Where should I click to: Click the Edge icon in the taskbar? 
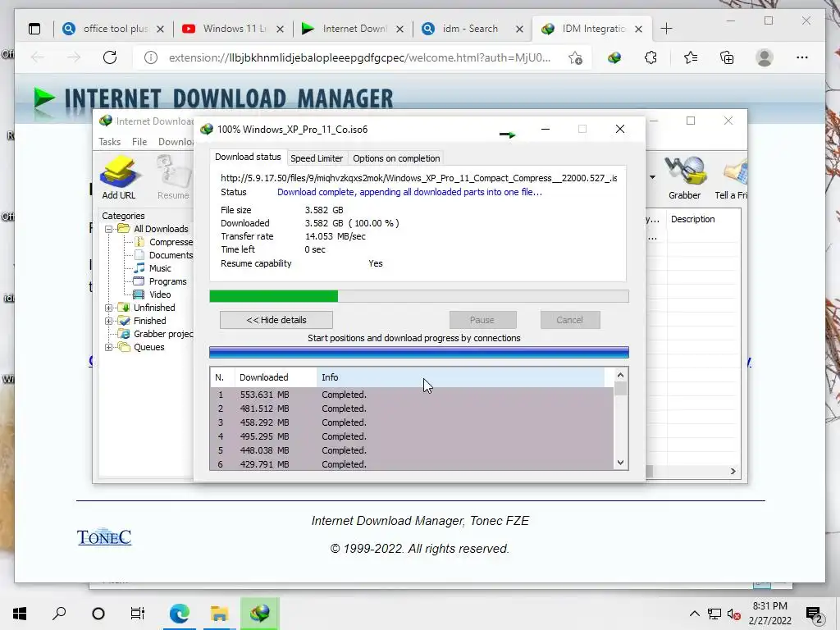click(x=180, y=614)
